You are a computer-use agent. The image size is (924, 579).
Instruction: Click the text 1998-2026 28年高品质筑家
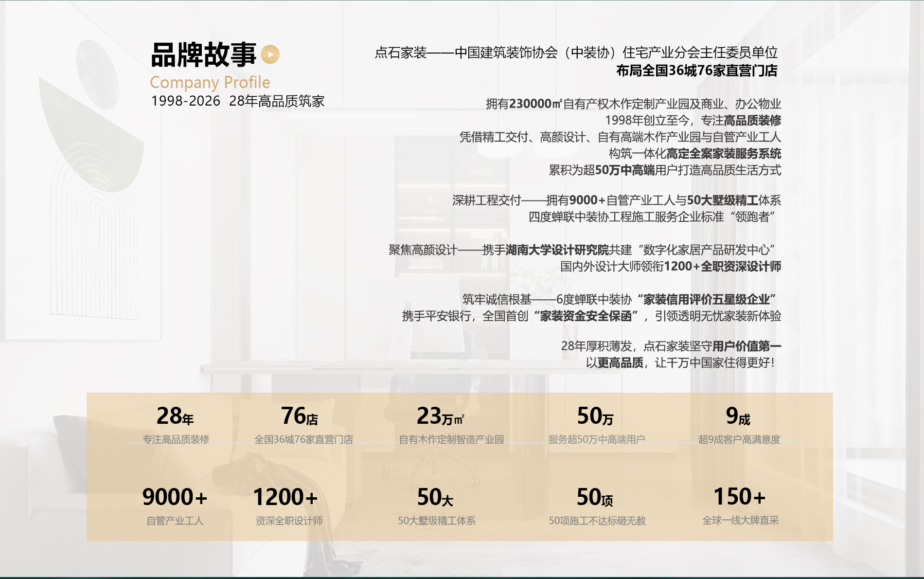(238, 101)
